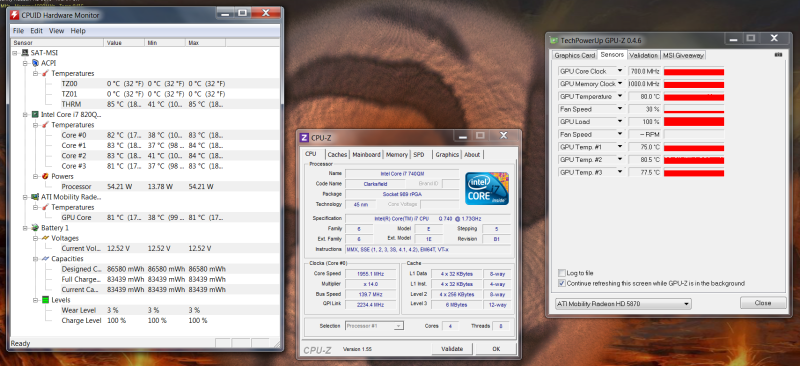The width and height of the screenshot is (800, 366).
Task: Click the Intel Core i7 logo in CPU-Z
Action: (x=486, y=188)
